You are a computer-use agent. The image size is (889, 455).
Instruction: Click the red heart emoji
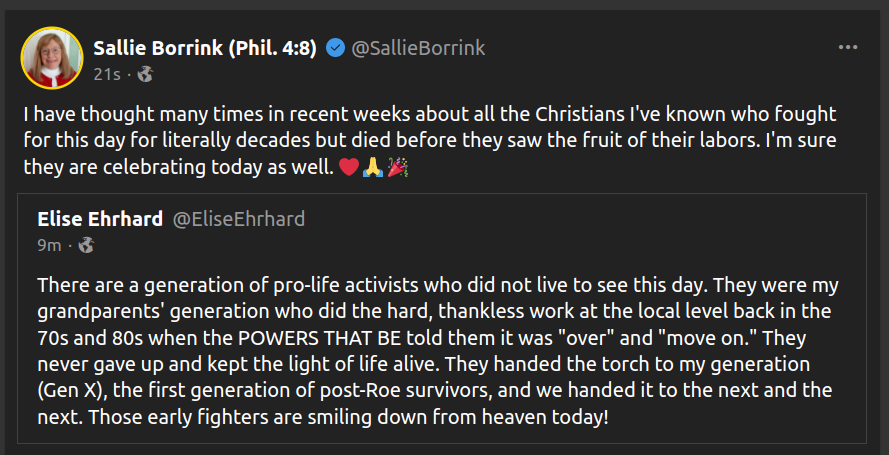click(x=348, y=165)
